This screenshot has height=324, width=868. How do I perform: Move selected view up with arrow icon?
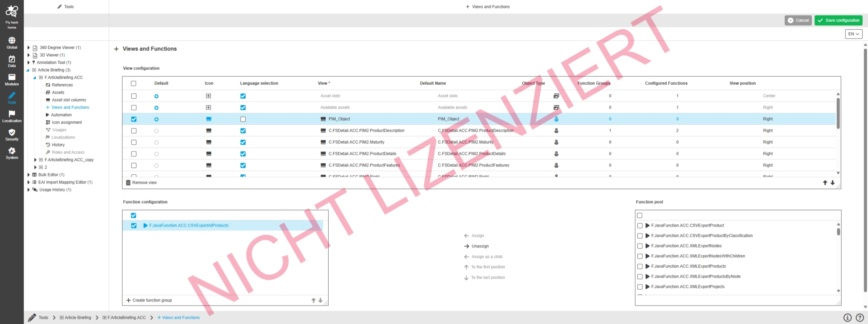[825, 183]
